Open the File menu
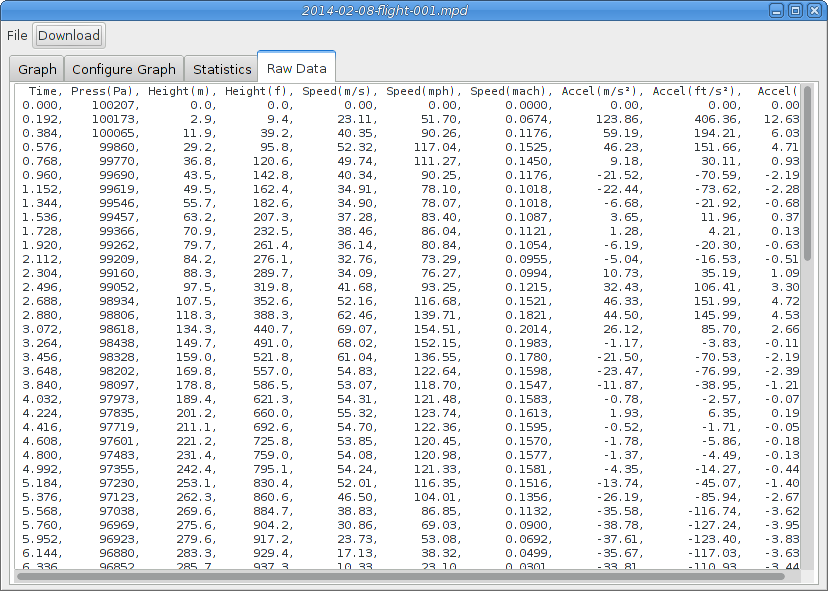 17,35
